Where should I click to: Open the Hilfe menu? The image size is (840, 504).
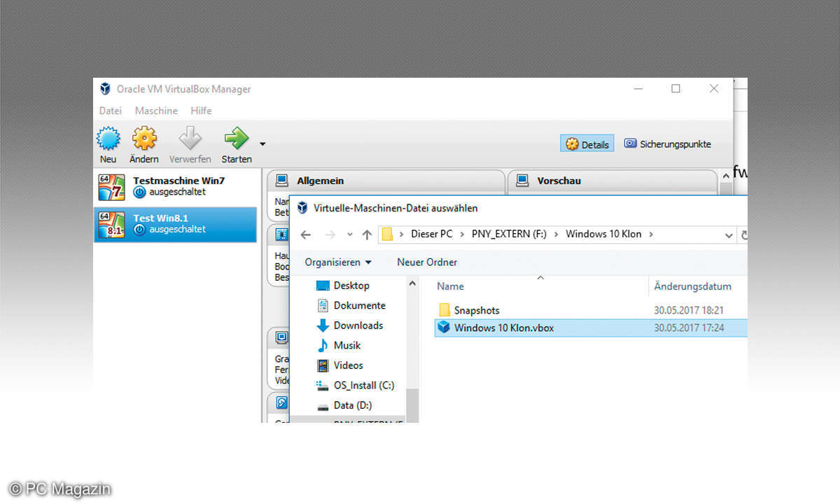click(201, 111)
